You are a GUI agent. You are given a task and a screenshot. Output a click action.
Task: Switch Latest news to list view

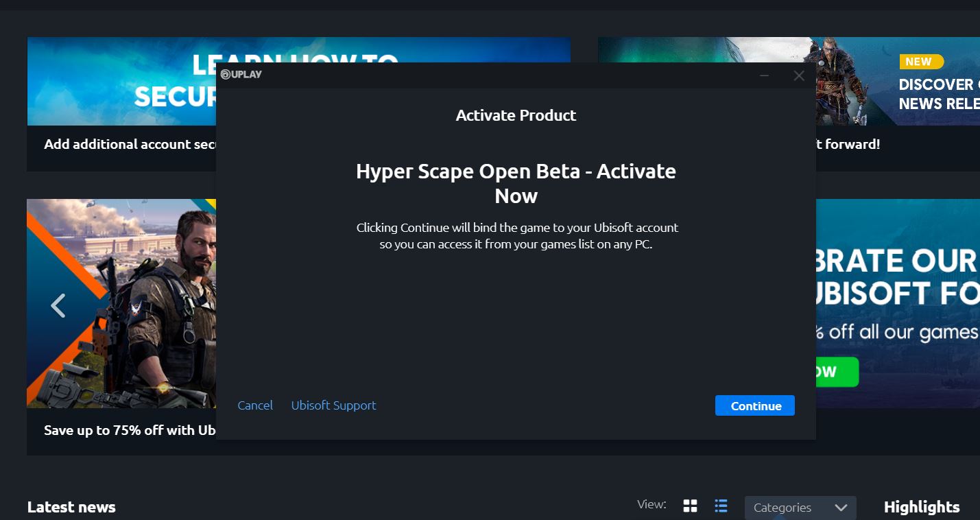click(721, 505)
